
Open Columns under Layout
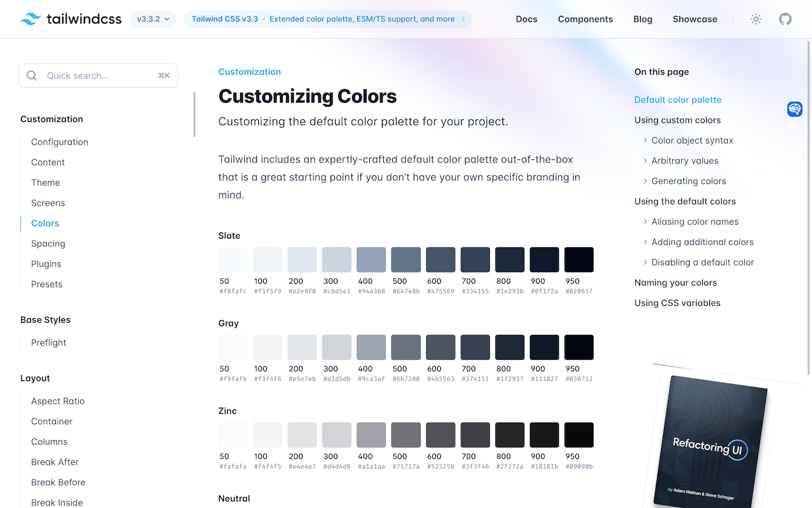pos(49,442)
